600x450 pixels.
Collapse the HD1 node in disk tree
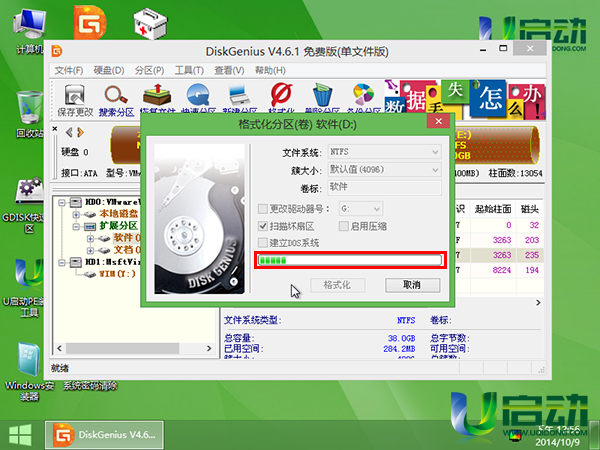point(62,262)
